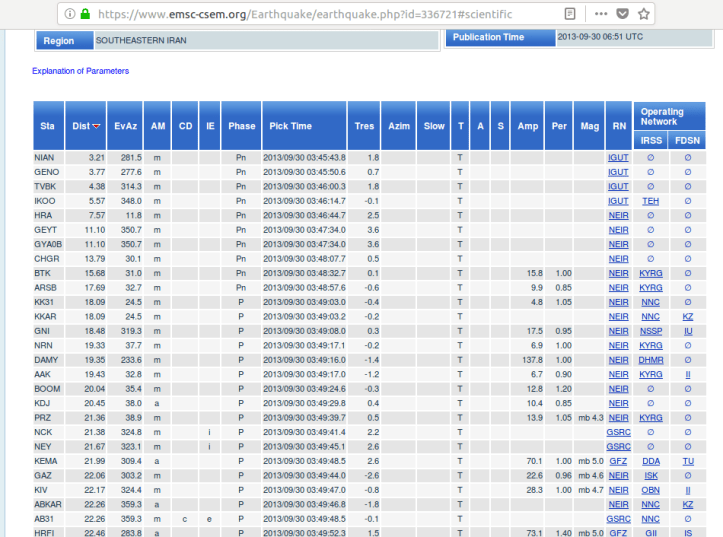Screen dimensions: 723x537
Task: Click the Sta column header
Action: [x=47, y=126]
